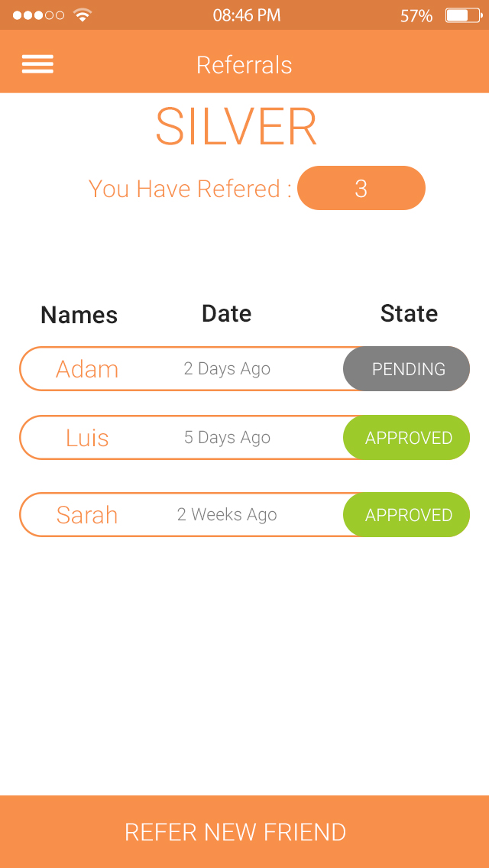Tap the date text 2 Weeks Ago
Screen dimensions: 489x868
tap(227, 515)
